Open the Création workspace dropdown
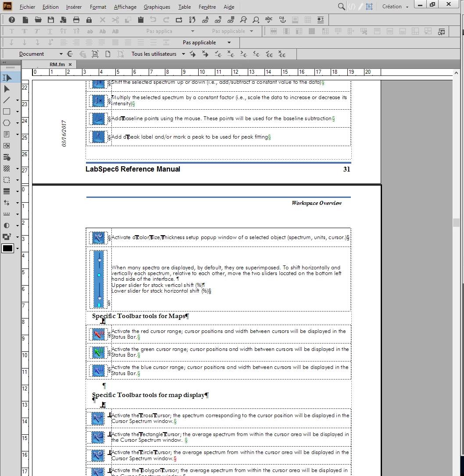The image size is (464, 476). [x=395, y=7]
